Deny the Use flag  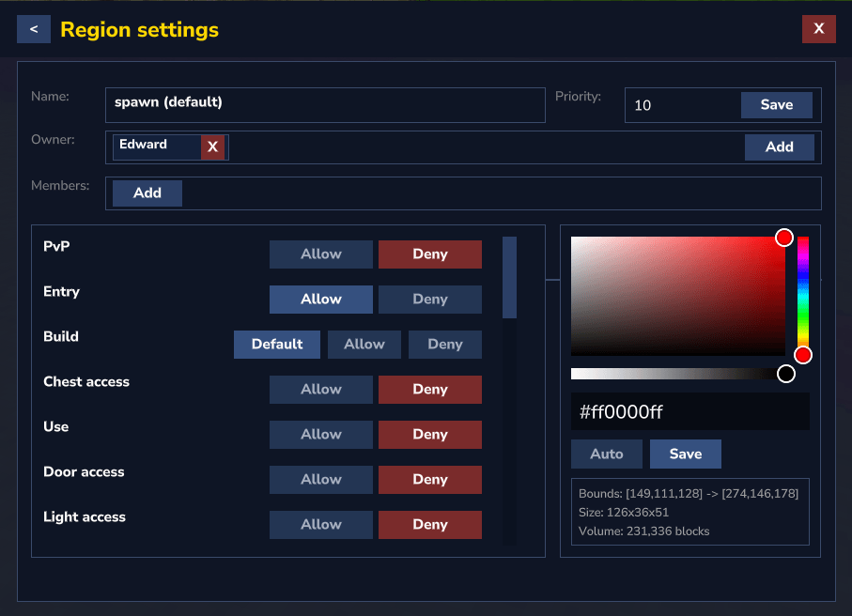click(x=429, y=435)
